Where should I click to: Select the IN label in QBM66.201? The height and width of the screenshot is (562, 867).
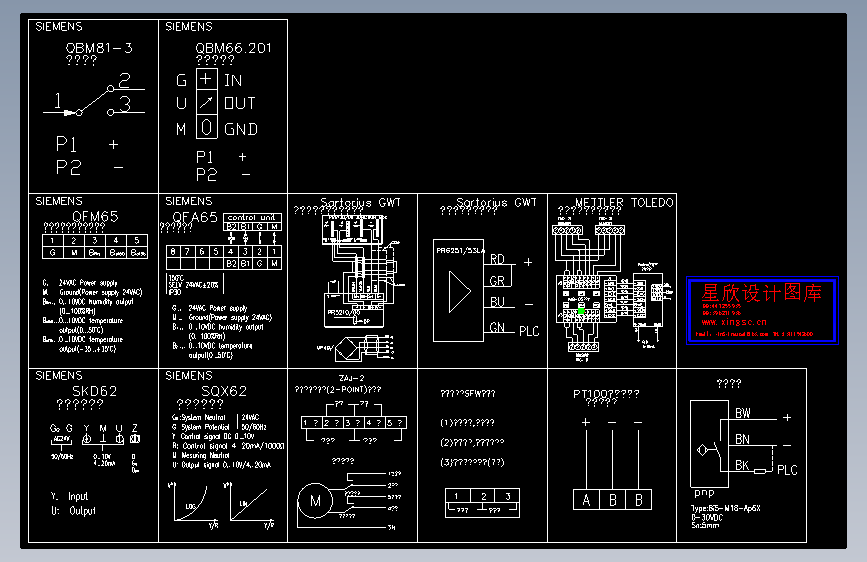pyautogui.click(x=233, y=80)
